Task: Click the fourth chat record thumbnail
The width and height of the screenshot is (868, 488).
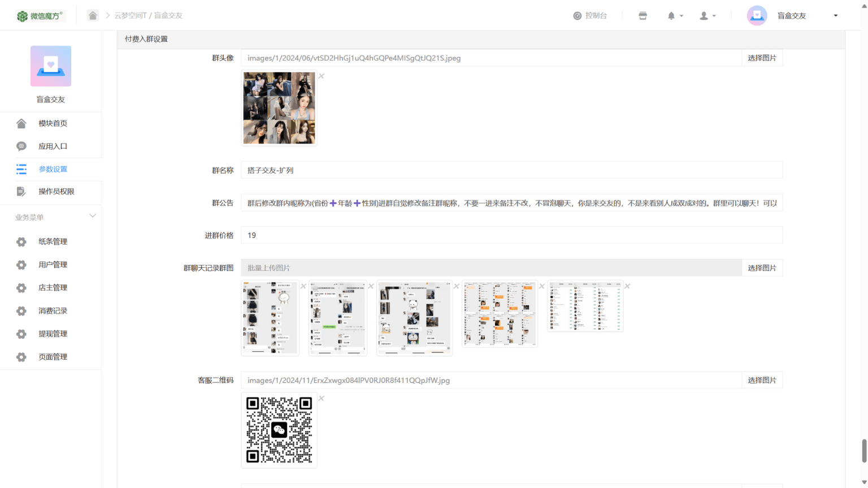Action: (x=500, y=313)
